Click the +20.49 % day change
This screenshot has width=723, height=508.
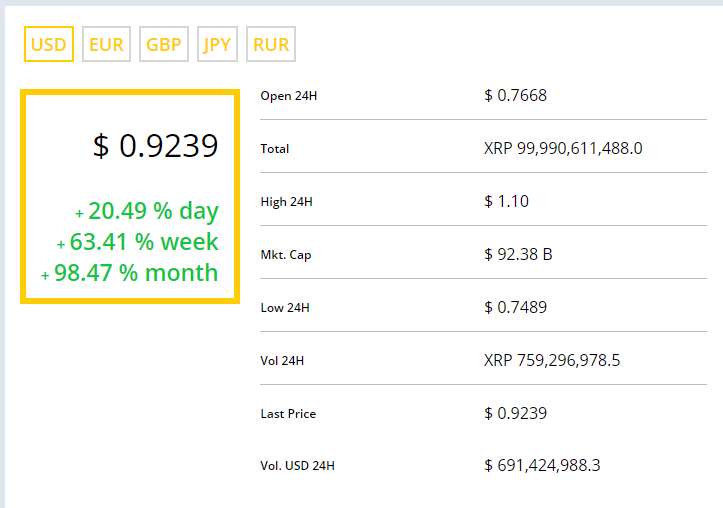(x=147, y=211)
